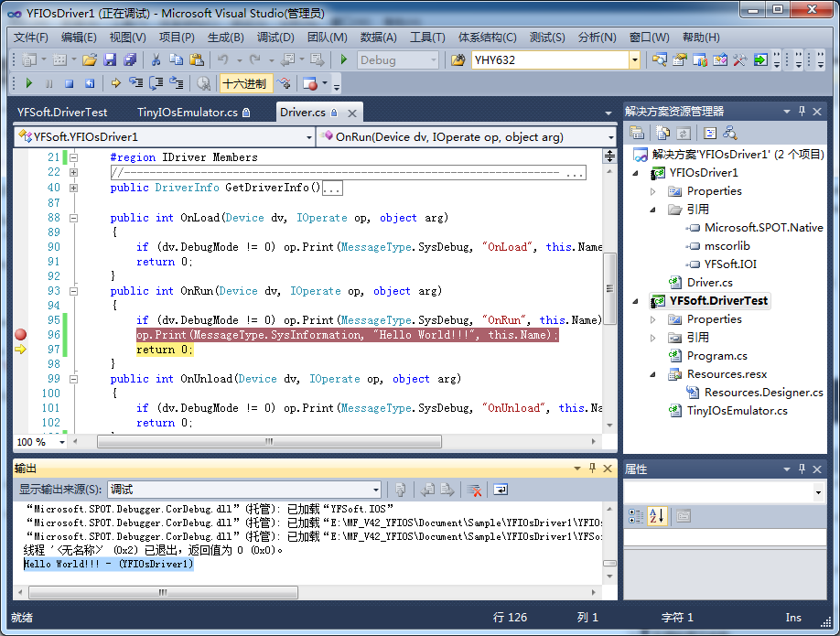
Task: Open the YHY632 find combo box dropdown arrow
Action: (x=635, y=60)
